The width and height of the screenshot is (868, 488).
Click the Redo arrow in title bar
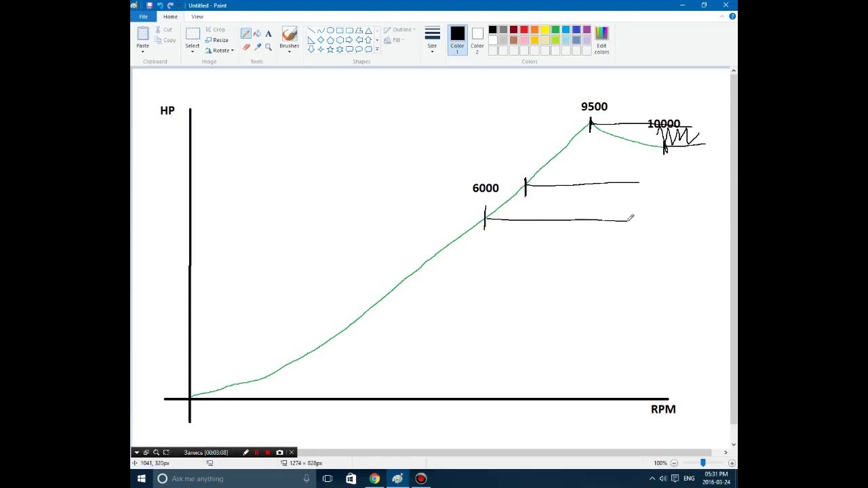(170, 5)
